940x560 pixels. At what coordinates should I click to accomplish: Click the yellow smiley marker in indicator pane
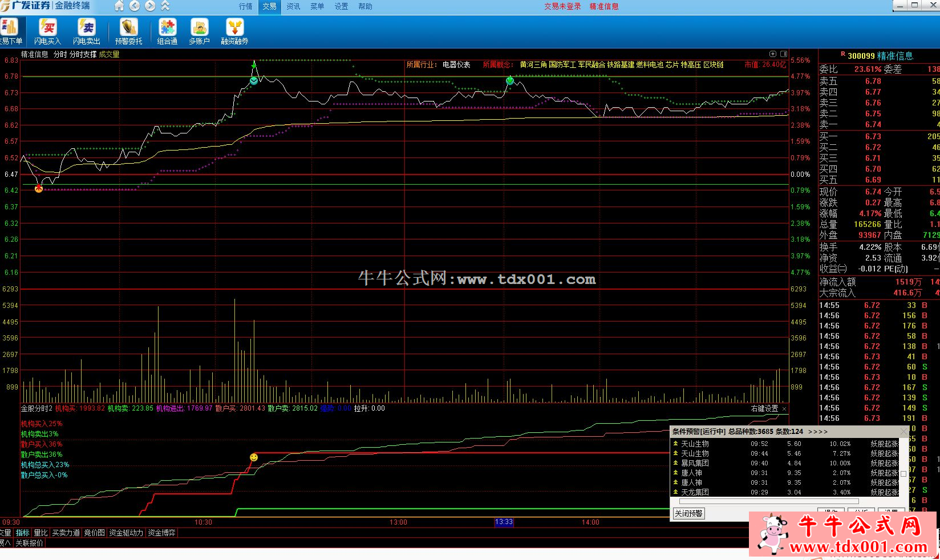coord(254,457)
